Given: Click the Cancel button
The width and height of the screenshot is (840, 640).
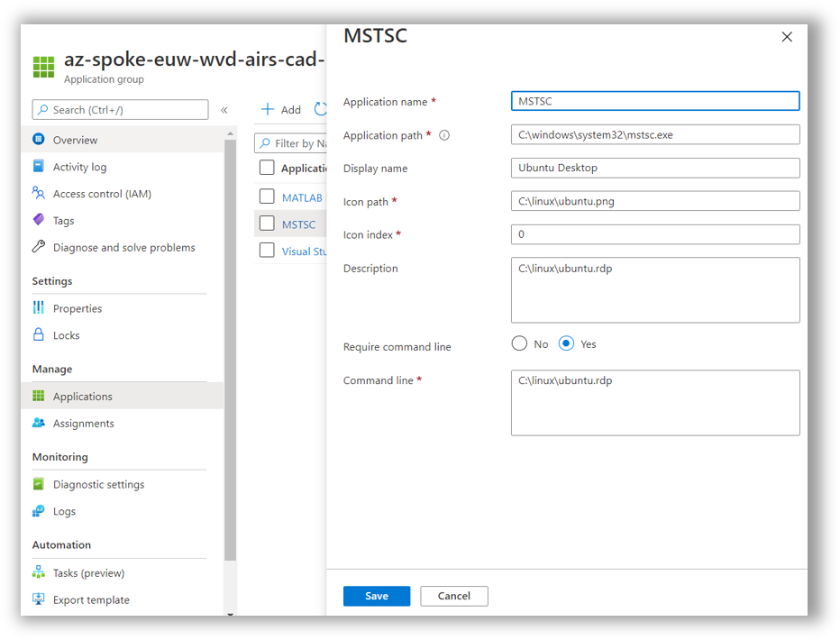Looking at the screenshot, I should click(x=453, y=596).
